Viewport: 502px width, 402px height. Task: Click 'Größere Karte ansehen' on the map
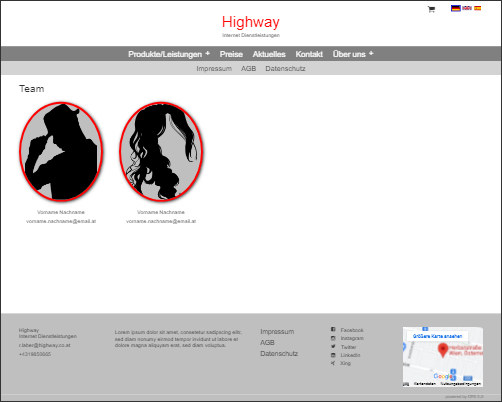[437, 336]
